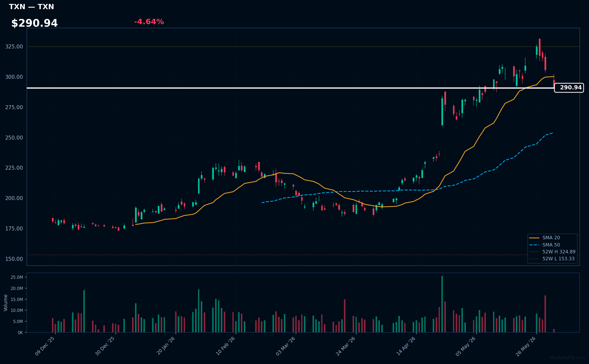This screenshot has width=589, height=364.
Task: Click the TXN — TXN chart title
Action: pos(31,7)
